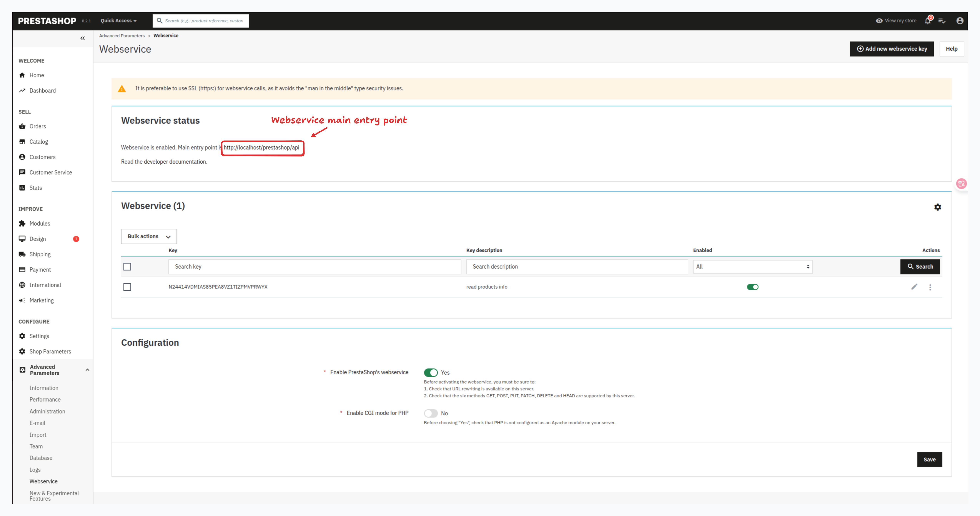Open the developer documentation link
Viewport: 980px width, 516px height.
(175, 162)
